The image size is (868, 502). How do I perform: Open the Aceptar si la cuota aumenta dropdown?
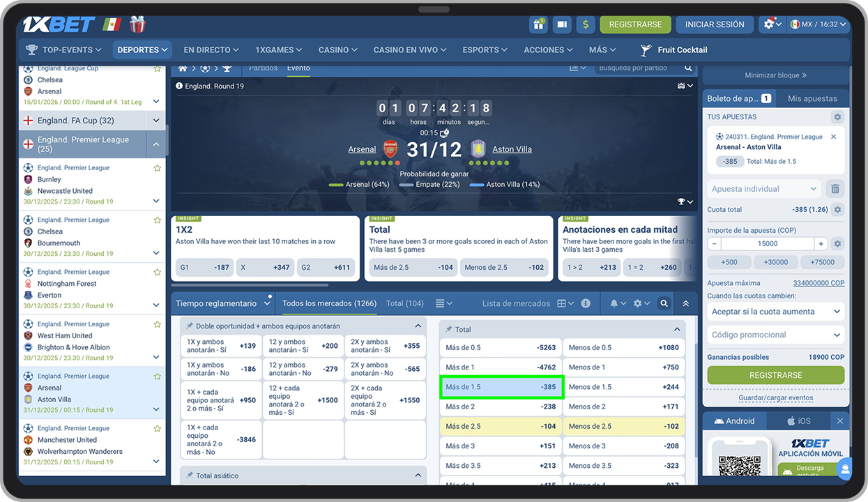click(x=775, y=312)
